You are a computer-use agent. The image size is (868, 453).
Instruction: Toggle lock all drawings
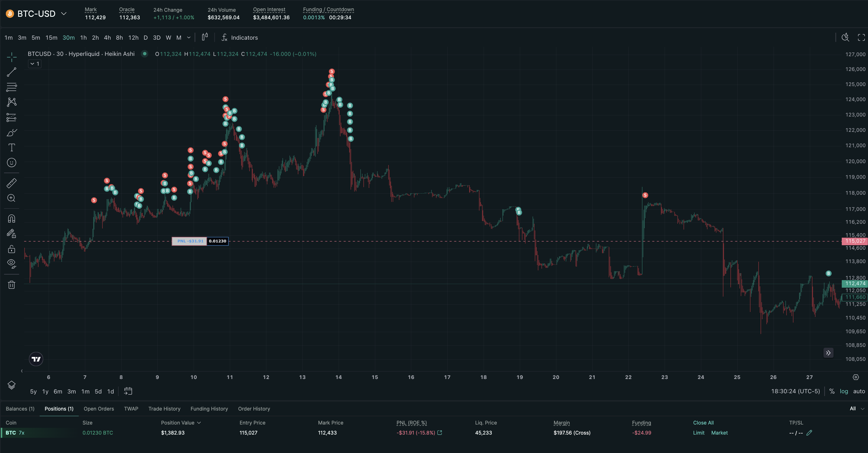pyautogui.click(x=11, y=249)
